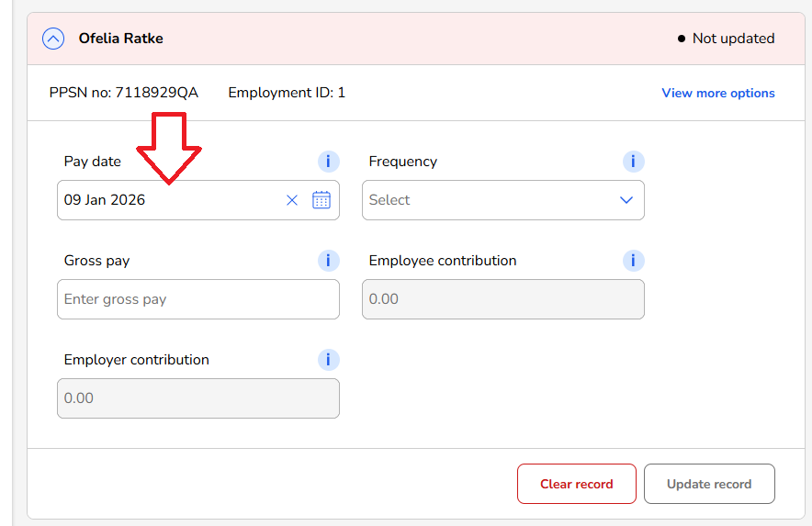Clear the pay date with X icon
Viewport: 812px width, 526px height.
[292, 200]
